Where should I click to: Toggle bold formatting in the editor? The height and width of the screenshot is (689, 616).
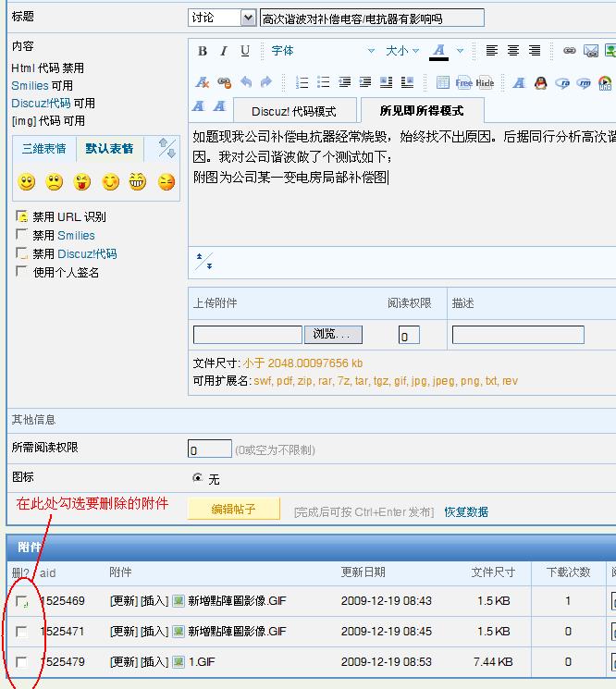tap(203, 51)
